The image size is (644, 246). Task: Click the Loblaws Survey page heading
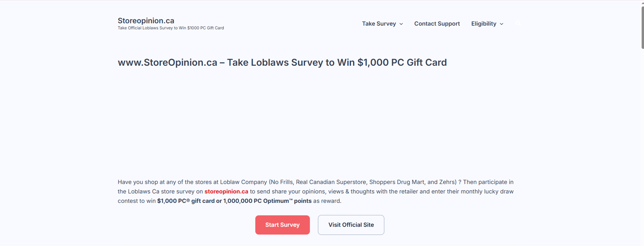[282, 63]
